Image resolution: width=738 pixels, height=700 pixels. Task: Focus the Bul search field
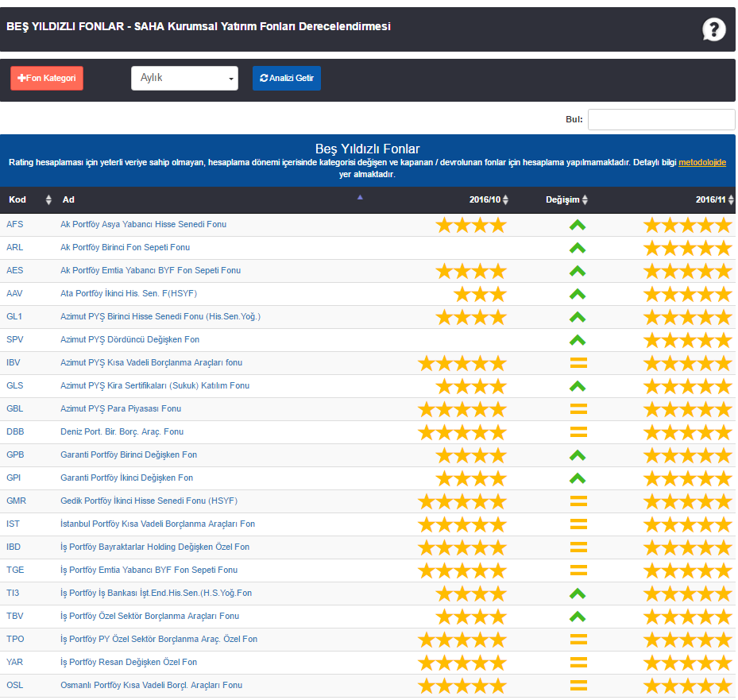coord(661,119)
